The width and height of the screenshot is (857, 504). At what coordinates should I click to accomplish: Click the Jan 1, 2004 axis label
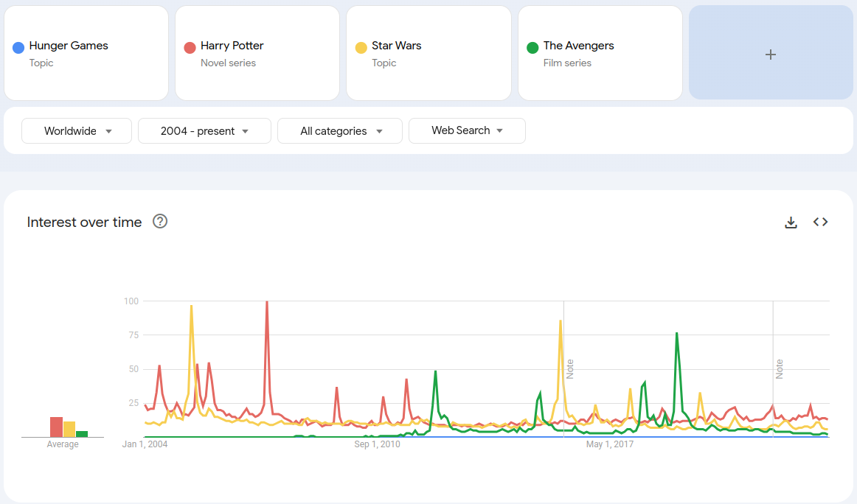(145, 444)
